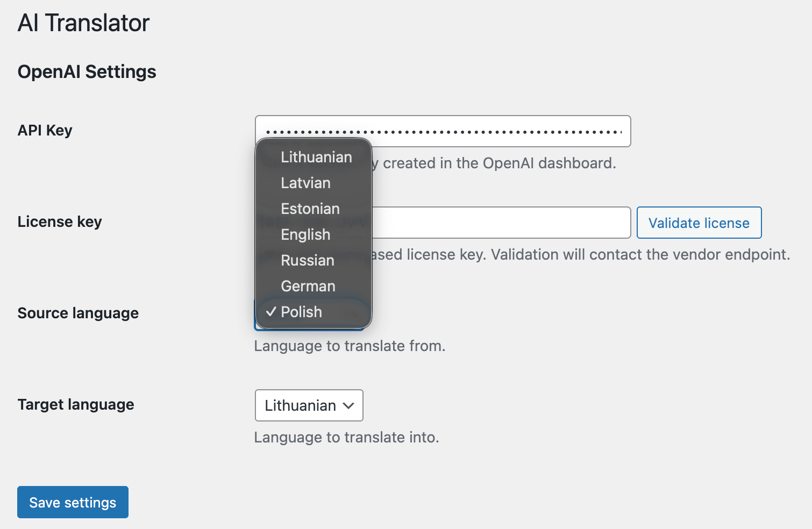Viewport: 812px width, 529px height.
Task: Choose Russian from the dropdown options
Action: [x=307, y=260]
